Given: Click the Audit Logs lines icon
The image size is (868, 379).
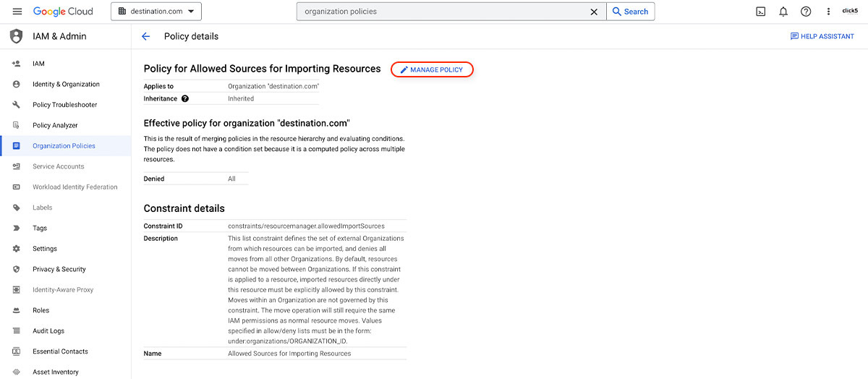Looking at the screenshot, I should point(16,331).
